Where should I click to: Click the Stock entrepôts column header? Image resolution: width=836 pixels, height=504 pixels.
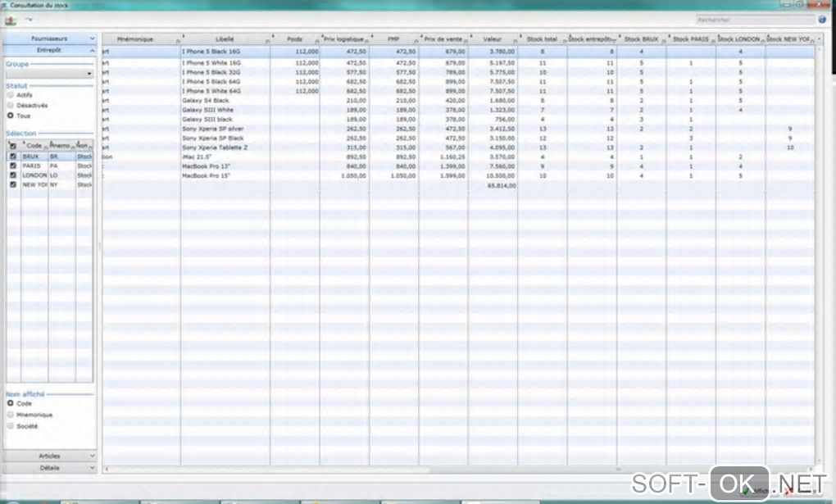[593, 39]
